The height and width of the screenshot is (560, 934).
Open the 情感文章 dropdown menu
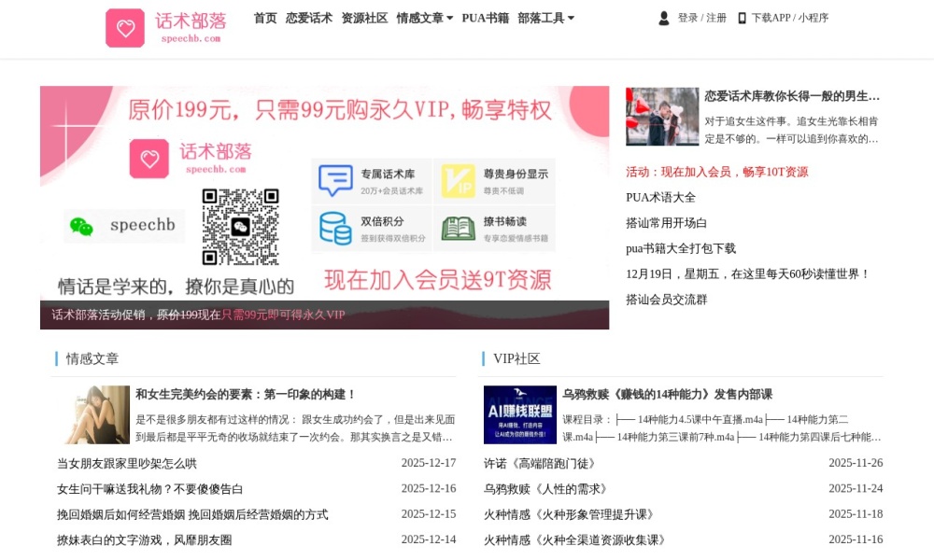[419, 17]
